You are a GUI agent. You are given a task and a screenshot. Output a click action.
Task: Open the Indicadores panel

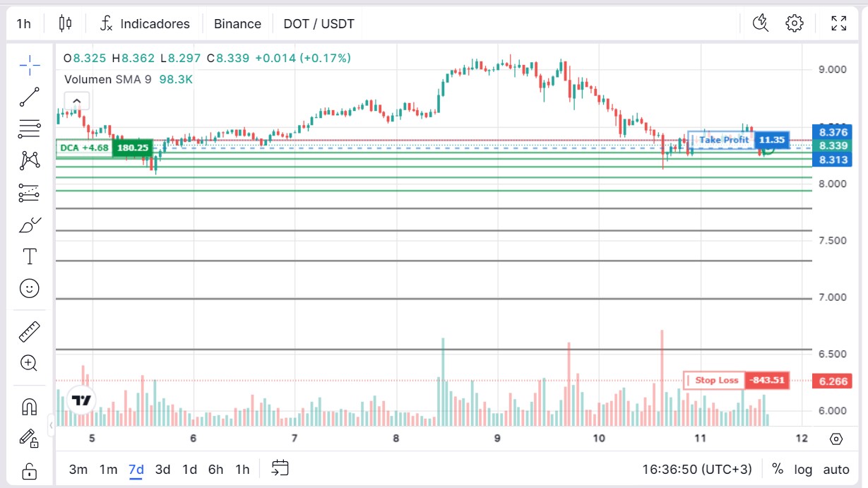click(x=145, y=23)
